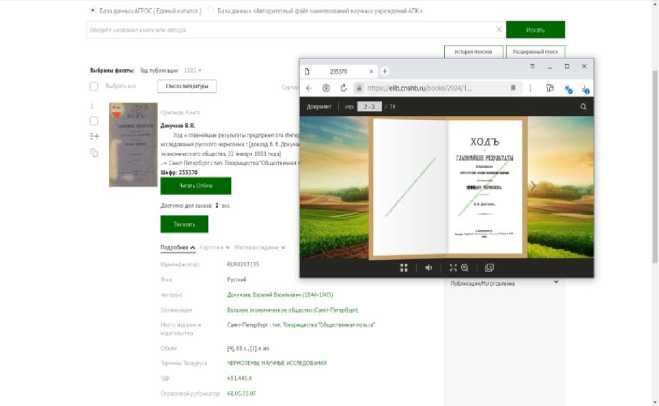Expand the 'Подробнее' details section
This screenshot has width=659, height=406.
[177, 246]
